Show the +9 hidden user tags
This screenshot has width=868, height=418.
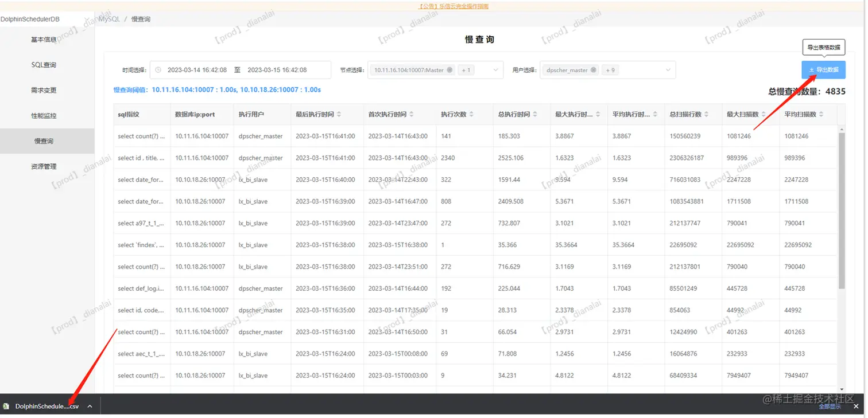[x=610, y=70]
